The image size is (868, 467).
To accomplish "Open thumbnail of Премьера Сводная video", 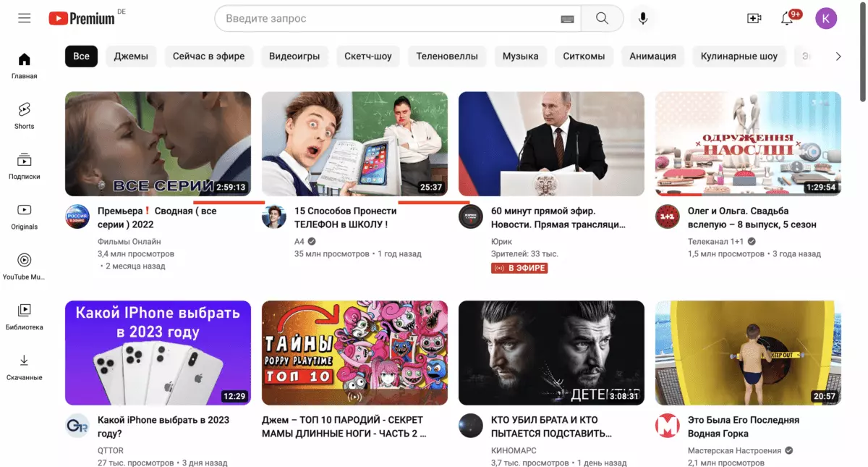I will pyautogui.click(x=158, y=143).
